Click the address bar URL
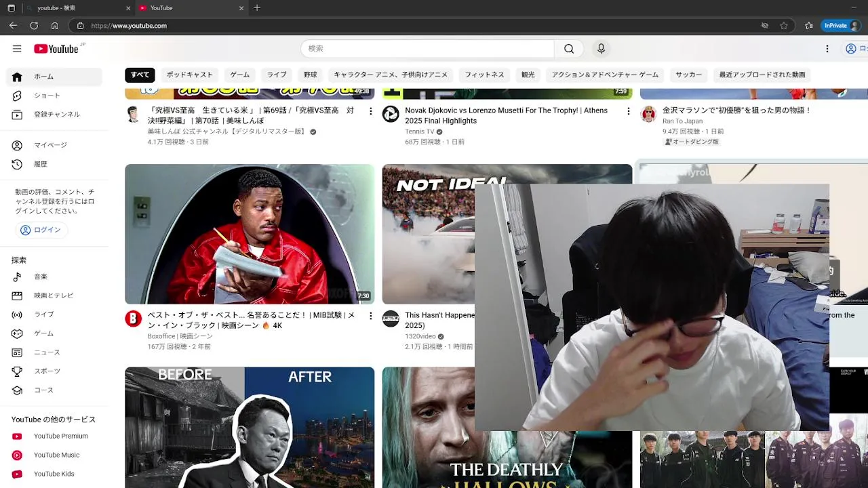Image resolution: width=868 pixels, height=488 pixels. tap(129, 26)
